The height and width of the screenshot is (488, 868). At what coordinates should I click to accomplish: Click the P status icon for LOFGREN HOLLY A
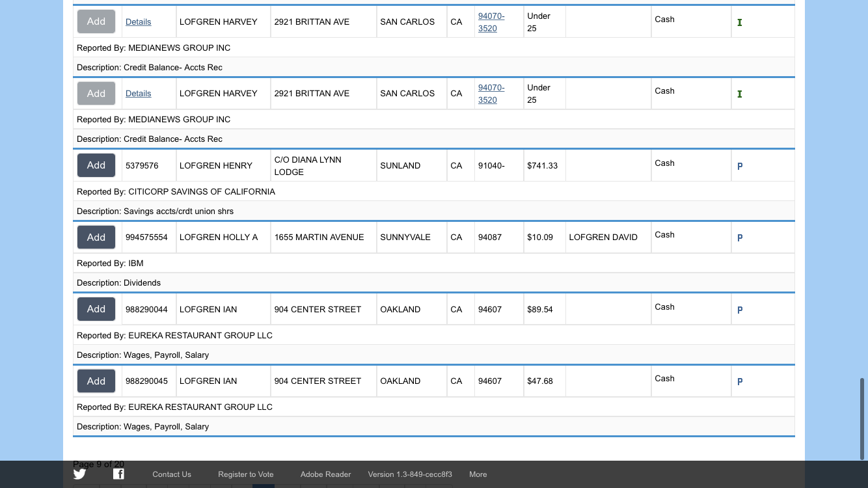tap(740, 237)
